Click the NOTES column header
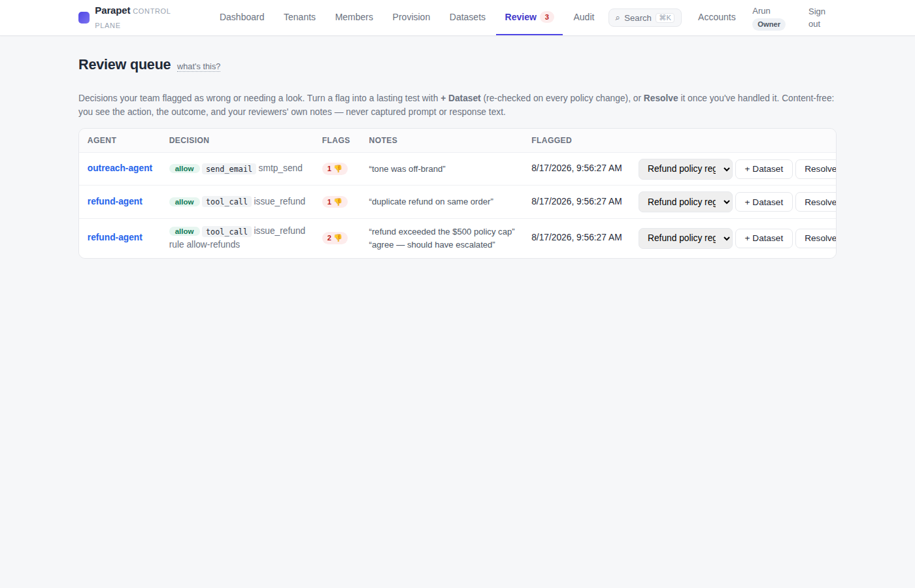915x588 pixels. (383, 140)
